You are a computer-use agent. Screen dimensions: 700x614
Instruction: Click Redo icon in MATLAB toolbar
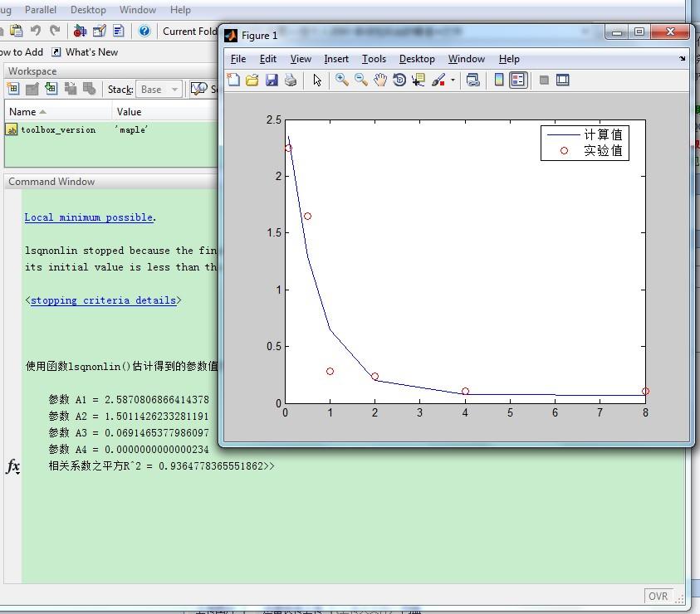(55, 31)
